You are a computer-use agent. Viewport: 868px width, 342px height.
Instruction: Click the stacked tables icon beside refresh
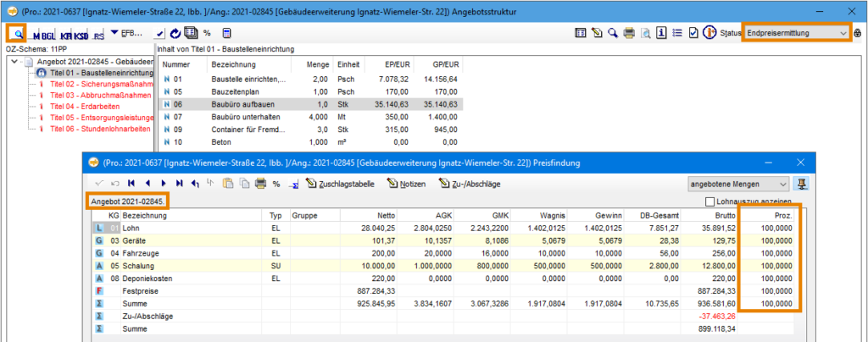pos(191,34)
